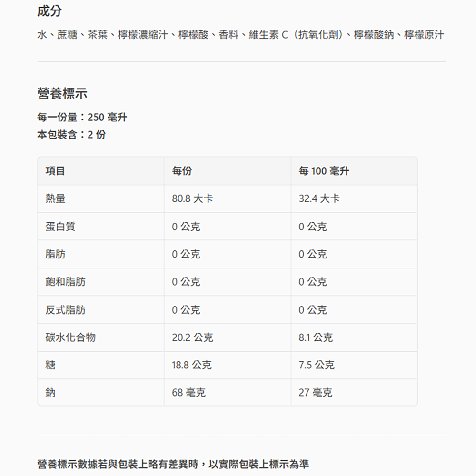Image resolution: width=476 pixels, height=476 pixels.
Task: Select the 每一份量：250 毫升 text
Action: point(82,117)
